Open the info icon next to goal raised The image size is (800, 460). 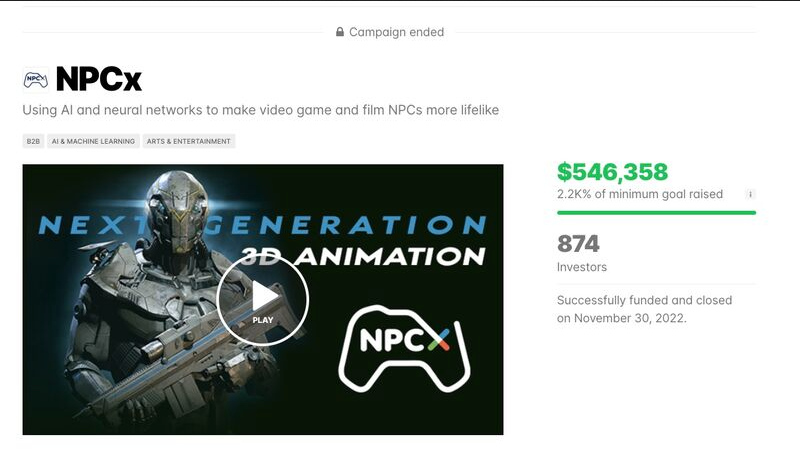[750, 194]
